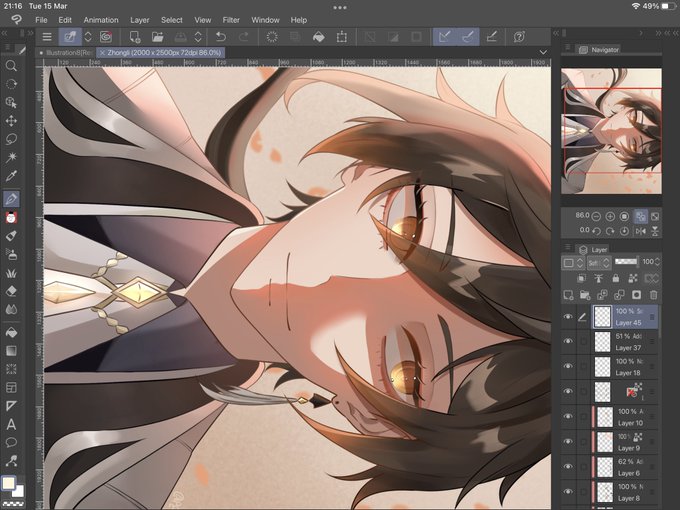Click the Redo arrow

tap(244, 37)
